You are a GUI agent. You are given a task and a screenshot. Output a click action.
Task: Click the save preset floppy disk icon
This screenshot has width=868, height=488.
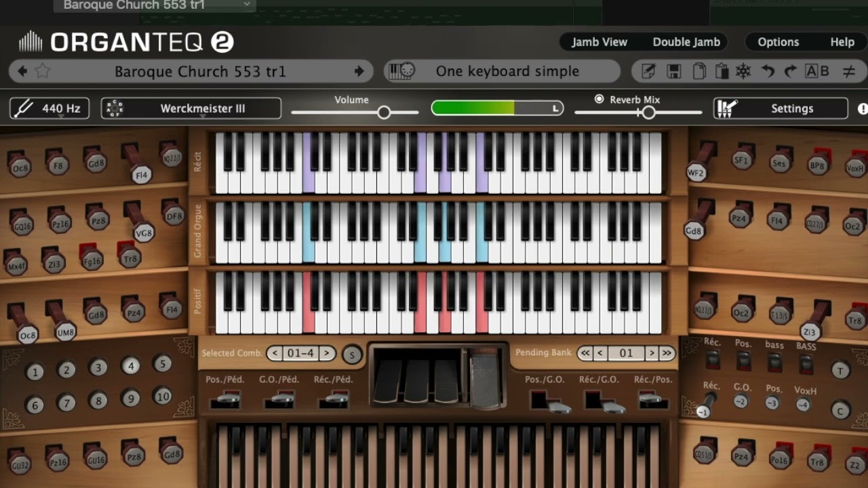[x=673, y=71]
